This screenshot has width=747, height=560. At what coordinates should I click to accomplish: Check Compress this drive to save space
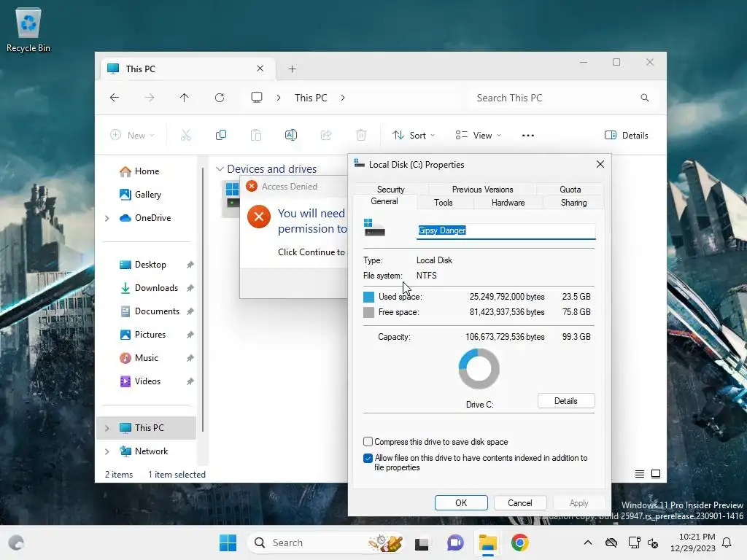click(368, 441)
